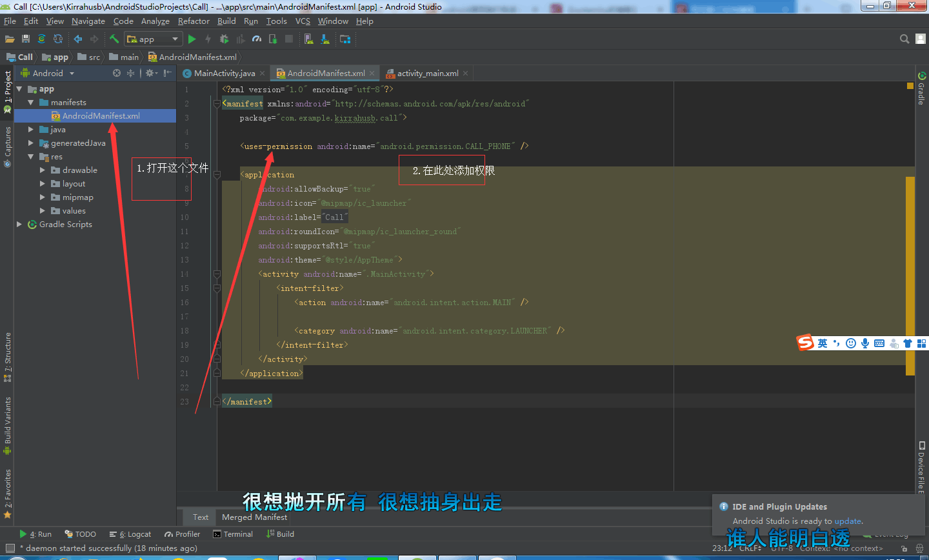Collapse the res folder node
This screenshot has width=929, height=560.
pos(31,157)
